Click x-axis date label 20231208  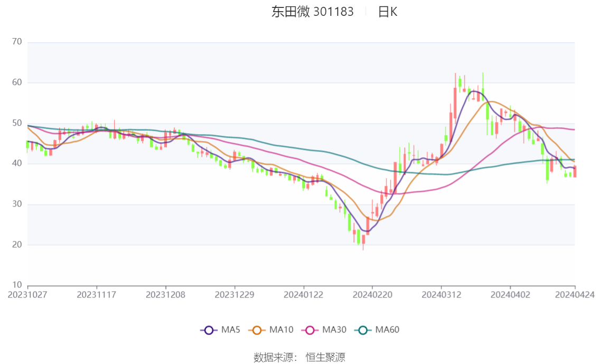(x=165, y=295)
